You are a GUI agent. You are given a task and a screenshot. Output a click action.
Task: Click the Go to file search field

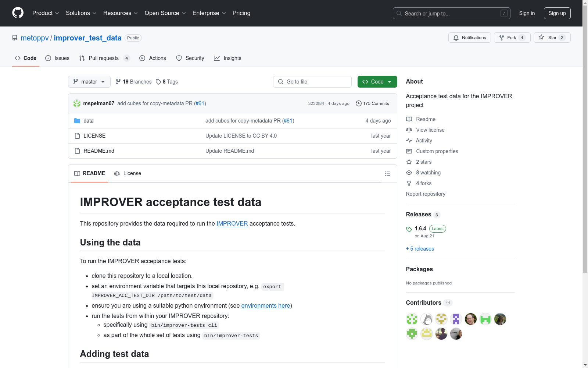coord(312,82)
